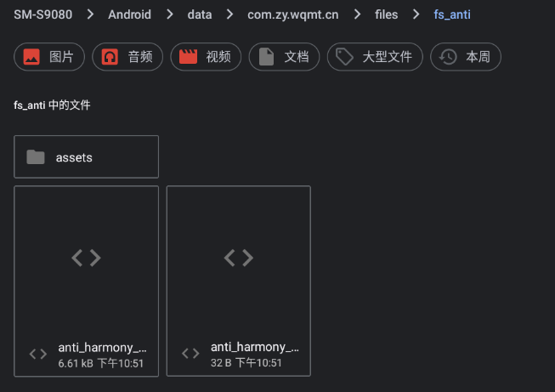Navigate to the files breadcrumb
Image resolution: width=555 pixels, height=392 pixels.
386,14
